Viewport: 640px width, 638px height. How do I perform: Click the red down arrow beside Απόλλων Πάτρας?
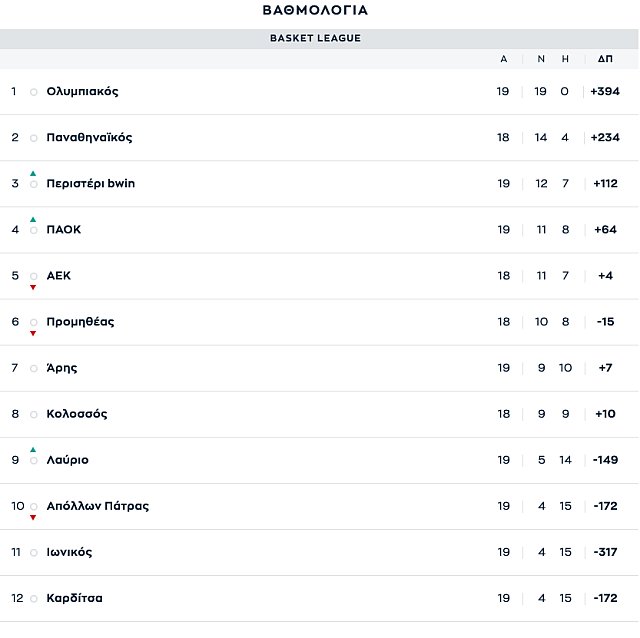33,517
